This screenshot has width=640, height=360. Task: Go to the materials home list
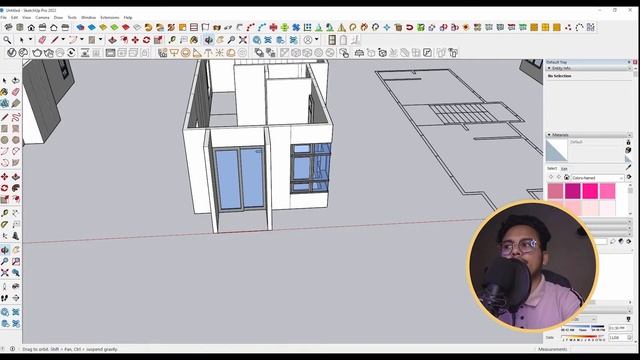click(x=567, y=178)
